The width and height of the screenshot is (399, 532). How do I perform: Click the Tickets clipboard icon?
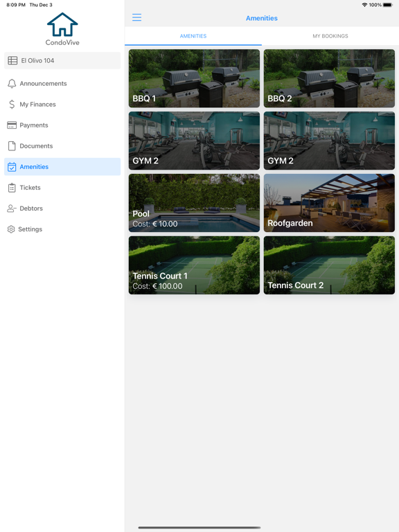pyautogui.click(x=12, y=188)
